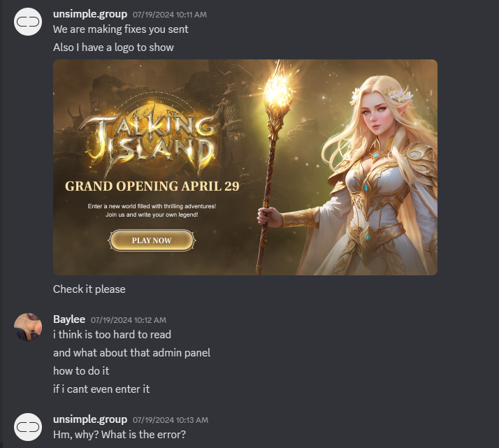Click the 07/19/2024 10:11 AM timestamp
The height and width of the screenshot is (448, 499).
(x=170, y=15)
